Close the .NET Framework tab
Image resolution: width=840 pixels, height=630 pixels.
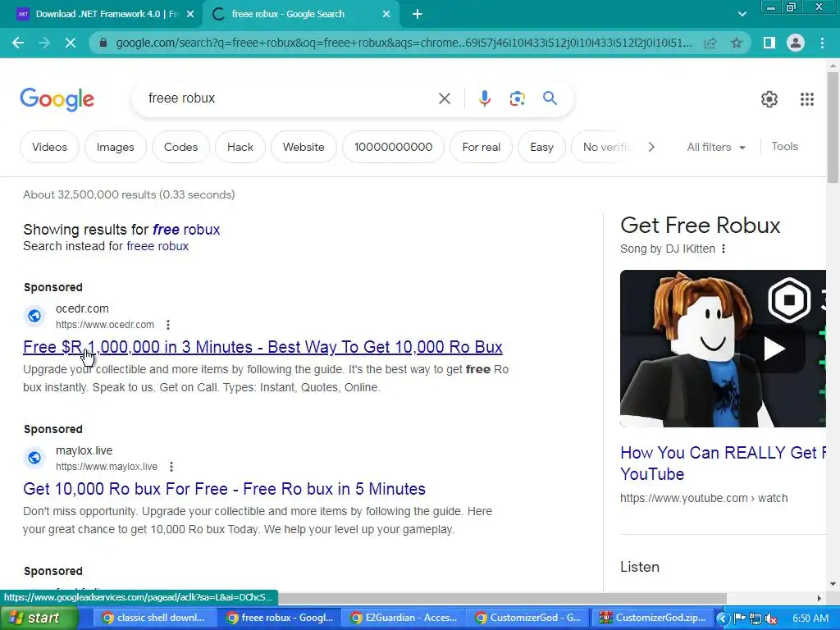pyautogui.click(x=190, y=15)
